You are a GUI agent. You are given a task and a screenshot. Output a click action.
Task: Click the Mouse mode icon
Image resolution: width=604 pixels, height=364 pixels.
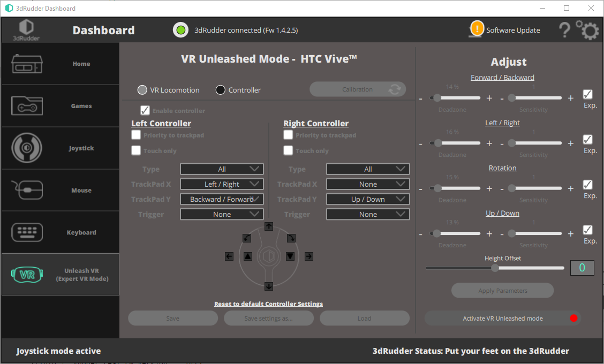[27, 190]
